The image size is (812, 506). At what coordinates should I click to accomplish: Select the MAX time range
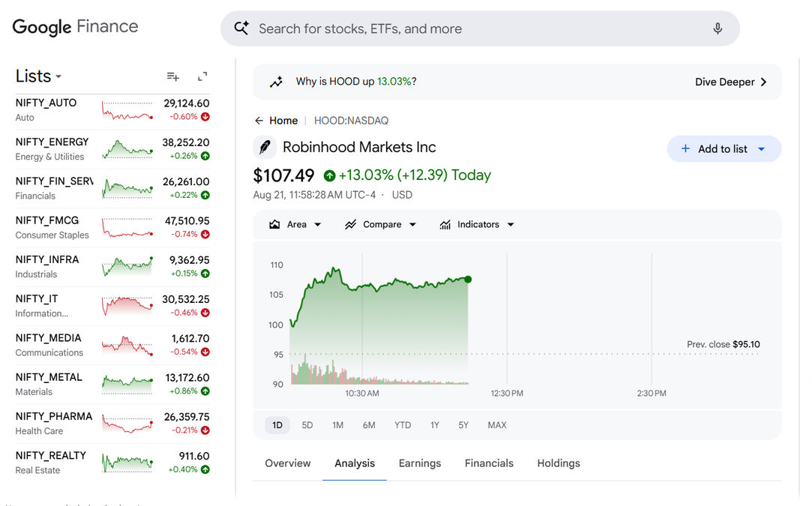click(x=496, y=425)
